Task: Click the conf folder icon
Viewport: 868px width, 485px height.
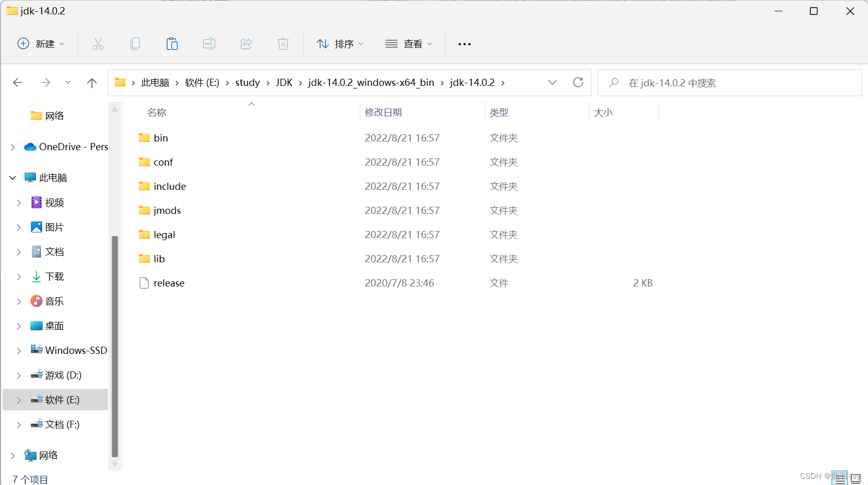Action: 144,162
